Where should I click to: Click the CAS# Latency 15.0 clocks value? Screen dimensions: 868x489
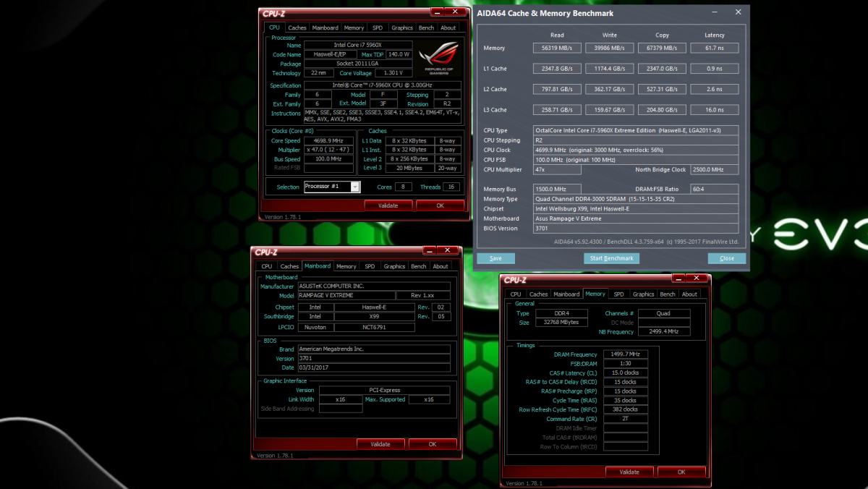[x=625, y=373]
